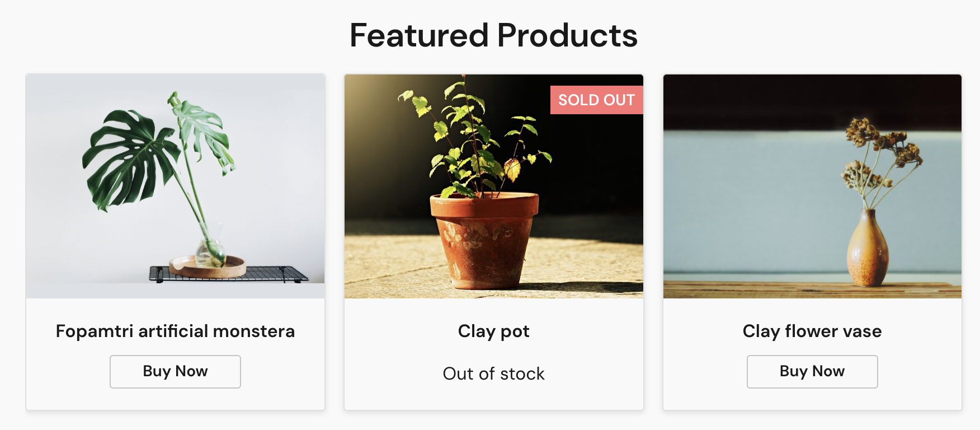
Task: Select the rightmost product card
Action: coord(812,241)
